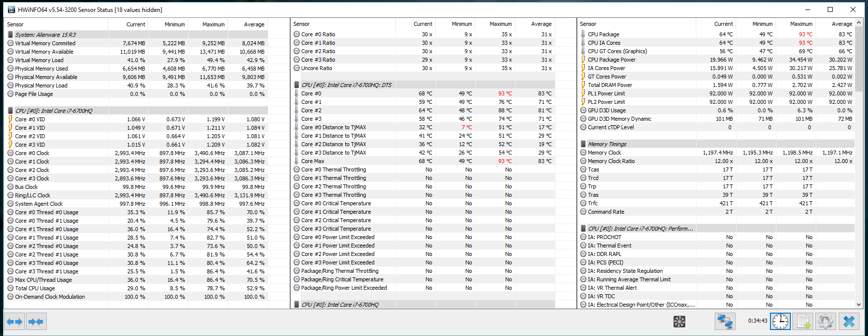Select the Memory Clock Ratio row
This screenshot has height=336, width=868.
pos(717,161)
